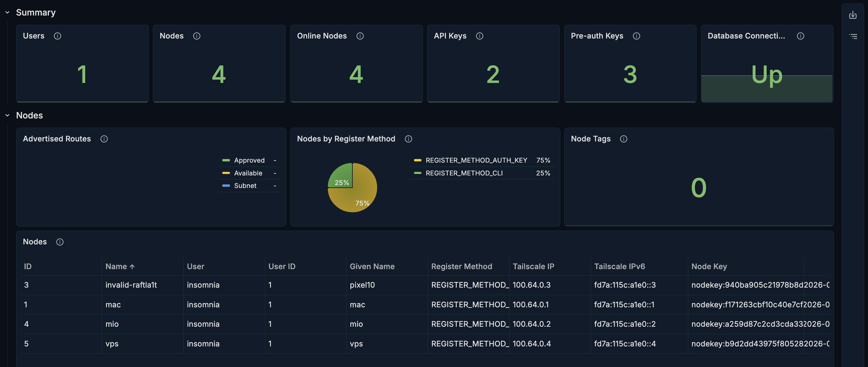Toggle REGISTER_METHOD_AUTH_KEY legend entry

tap(476, 160)
